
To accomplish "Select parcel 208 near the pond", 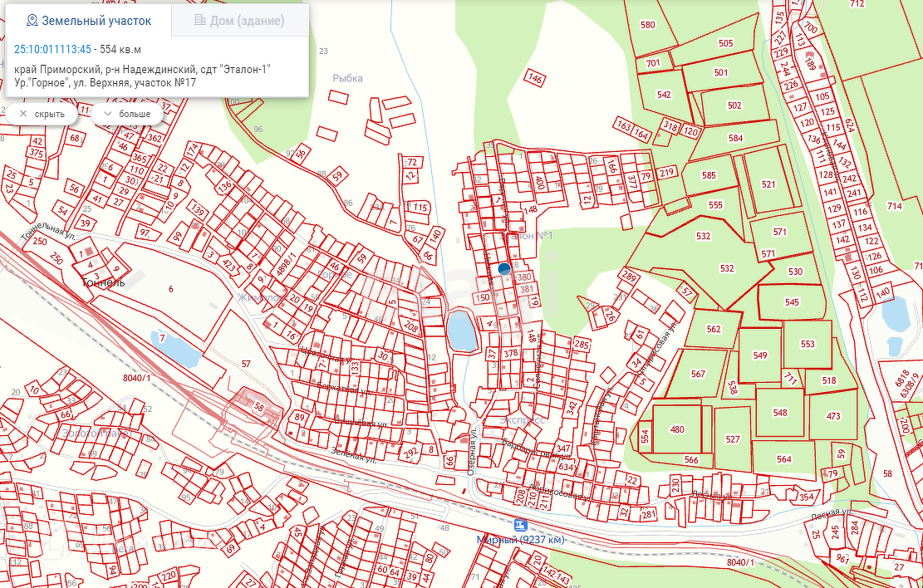I will coord(411,326).
